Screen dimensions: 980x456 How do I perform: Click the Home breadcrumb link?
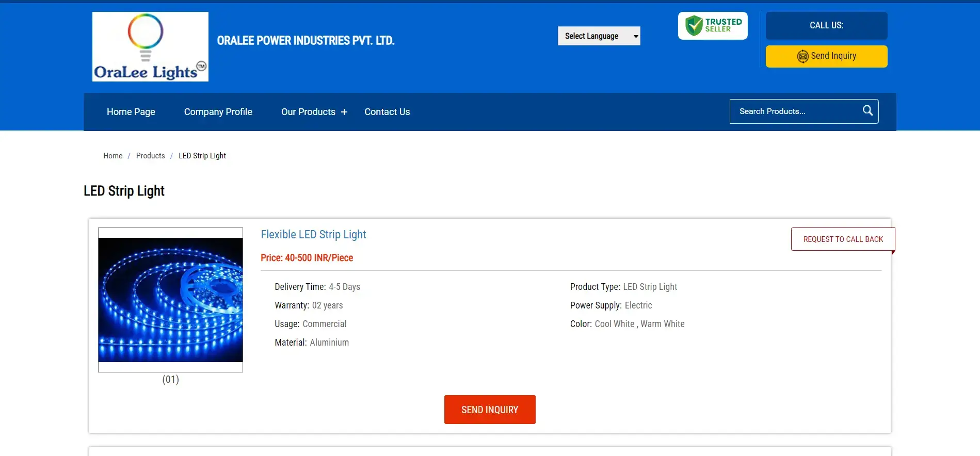(x=113, y=156)
